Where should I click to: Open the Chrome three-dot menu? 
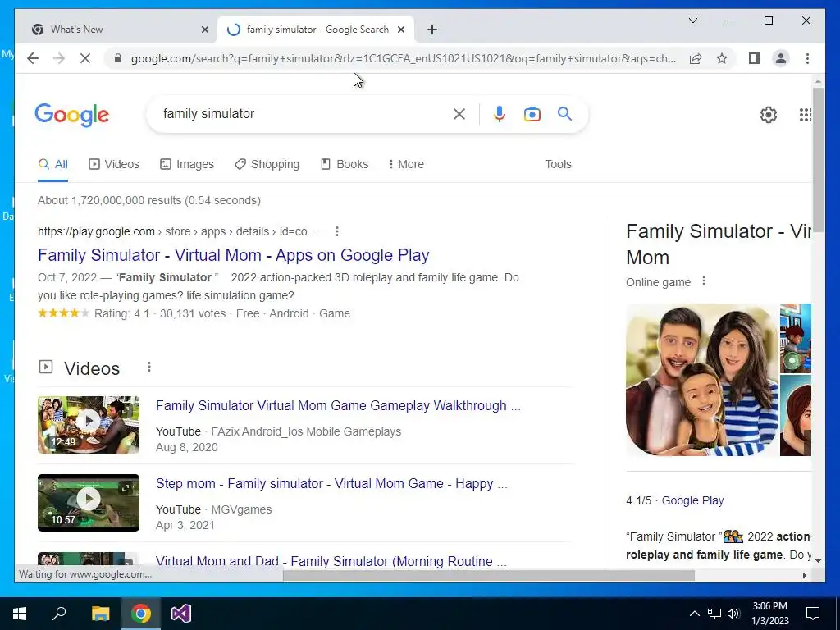click(807, 58)
